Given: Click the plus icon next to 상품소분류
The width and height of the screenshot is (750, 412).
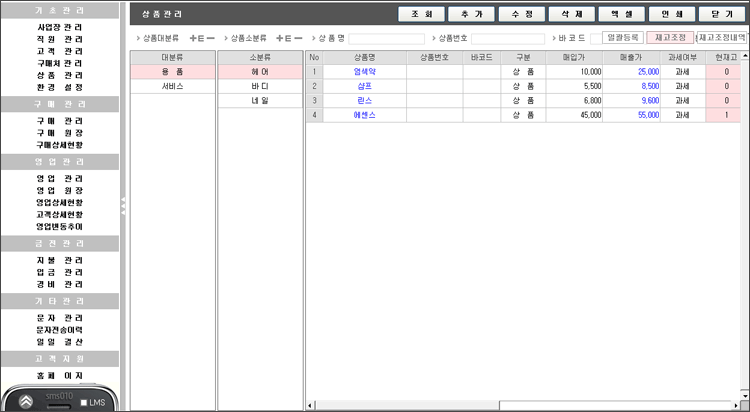Looking at the screenshot, I should pyautogui.click(x=281, y=38).
